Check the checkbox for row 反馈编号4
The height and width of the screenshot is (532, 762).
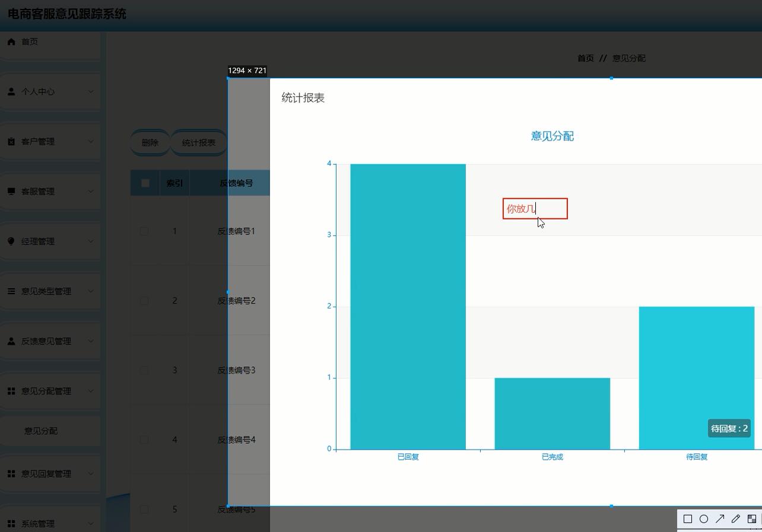[144, 439]
